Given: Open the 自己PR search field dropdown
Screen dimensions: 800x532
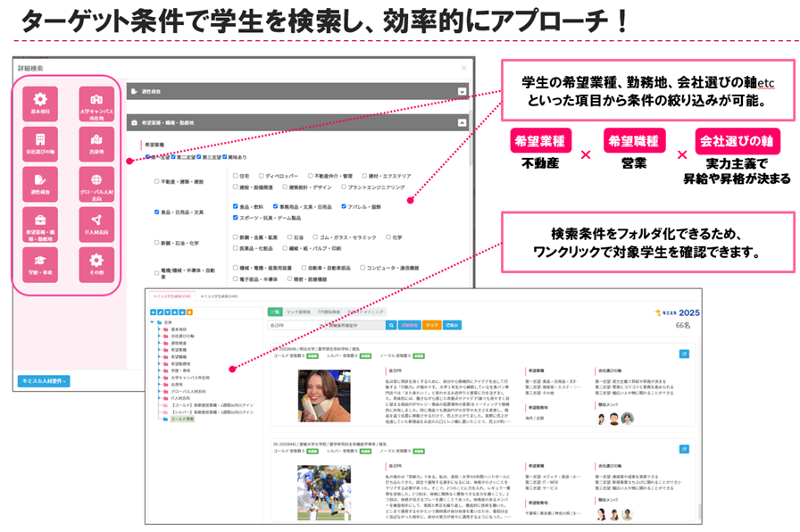Looking at the screenshot, I should pos(296,326).
